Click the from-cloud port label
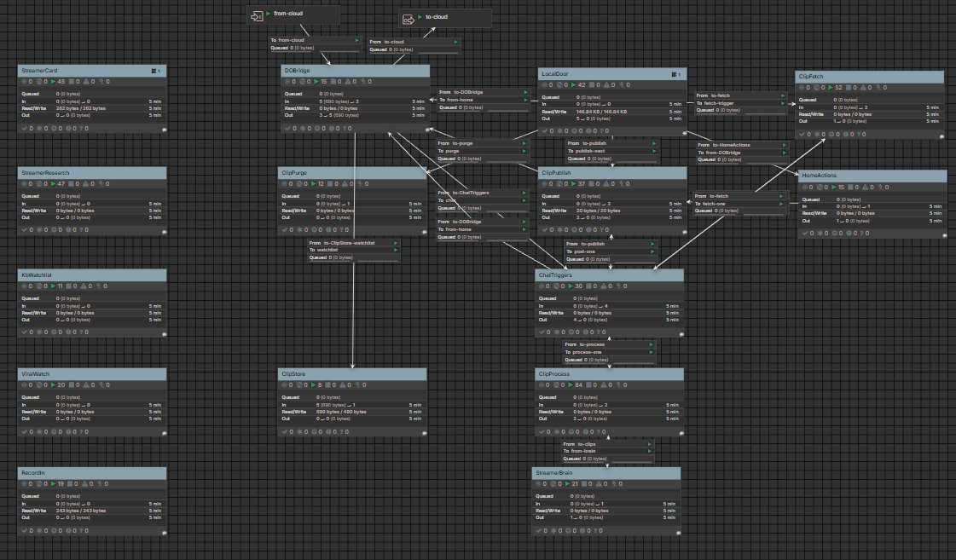This screenshot has height=560, width=956. pos(288,14)
